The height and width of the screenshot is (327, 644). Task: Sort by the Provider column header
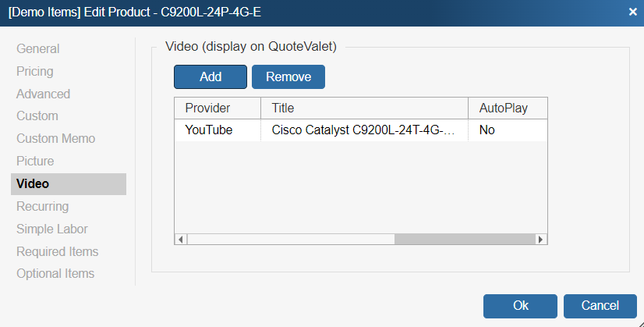207,108
